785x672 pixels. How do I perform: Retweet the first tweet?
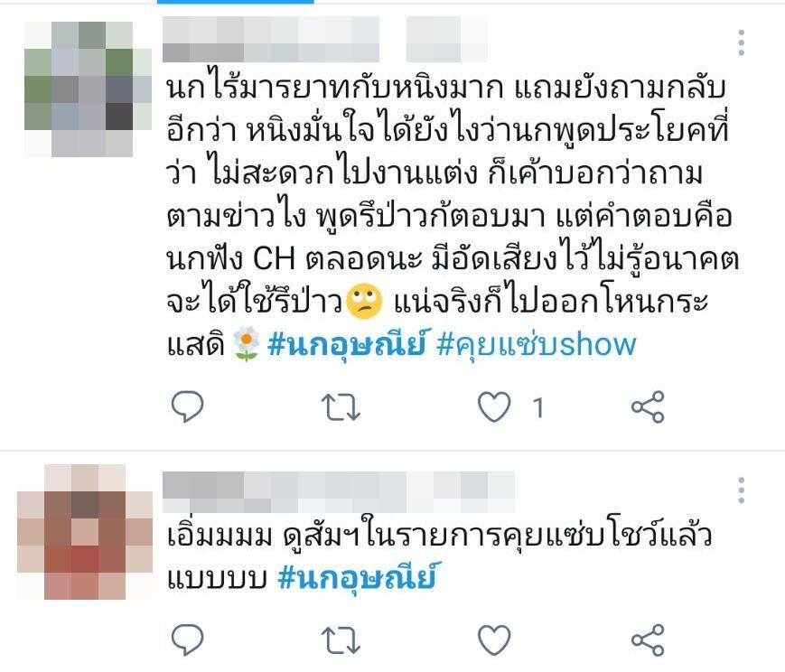coord(341,406)
